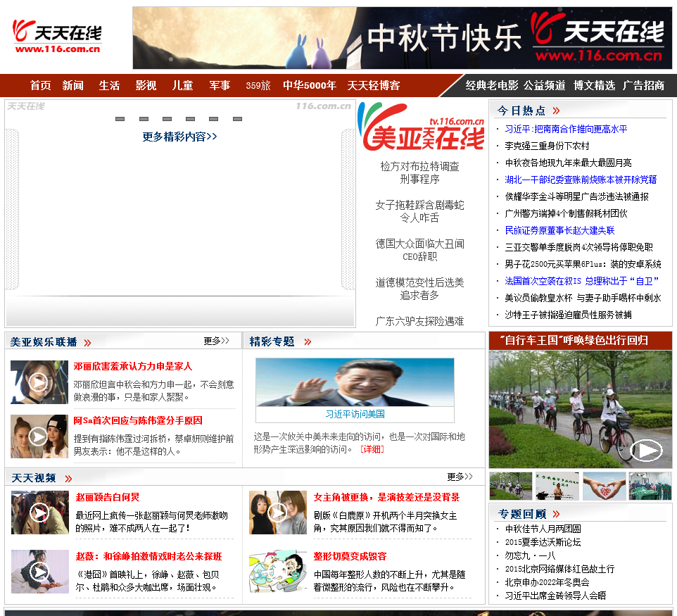Go to 公益频道
Viewport: 677px width, 616px height.
click(x=545, y=85)
